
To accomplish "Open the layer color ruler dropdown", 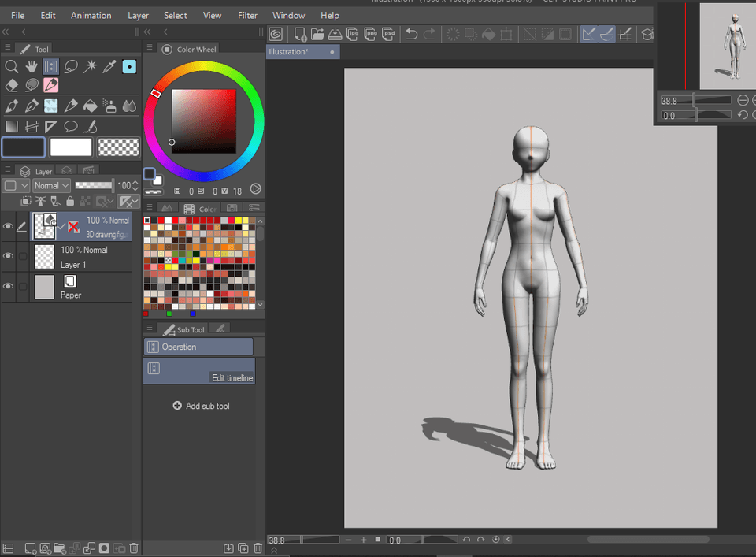I will point(128,201).
